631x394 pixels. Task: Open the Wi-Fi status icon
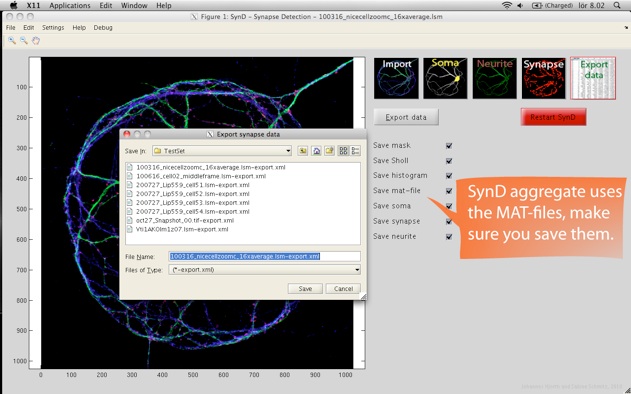pyautogui.click(x=507, y=5)
